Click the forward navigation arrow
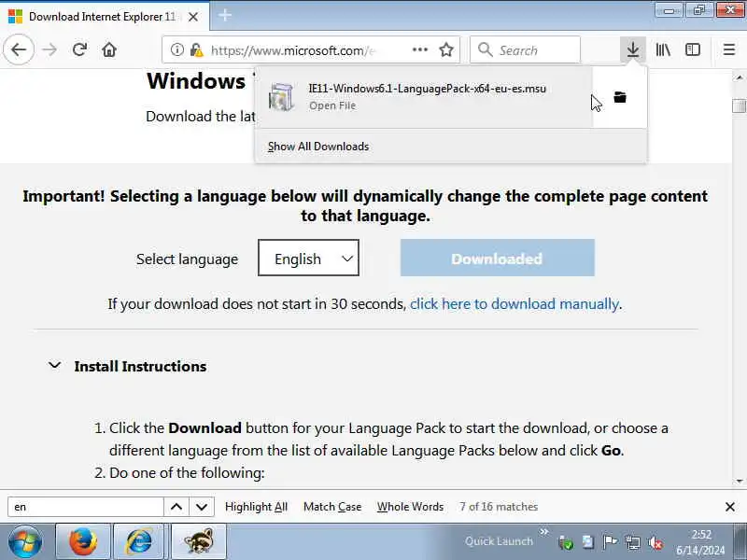Image resolution: width=747 pixels, height=560 pixels. (49, 49)
